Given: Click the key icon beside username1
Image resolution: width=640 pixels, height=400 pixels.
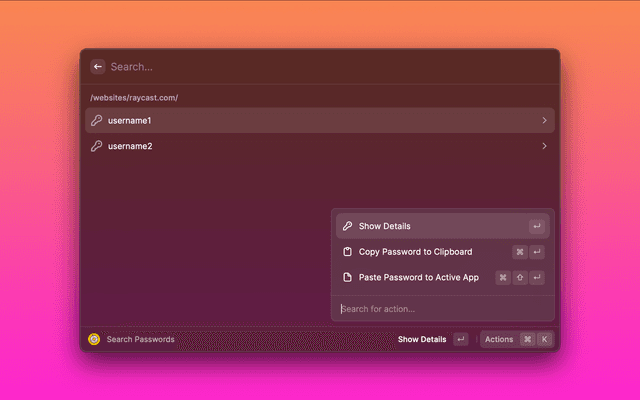Looking at the screenshot, I should tap(97, 121).
